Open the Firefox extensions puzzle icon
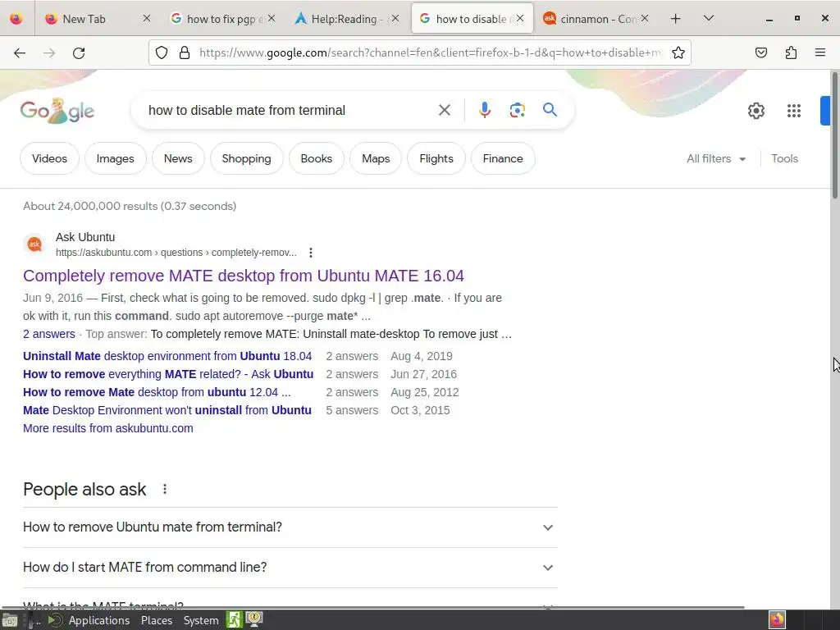This screenshot has height=630, width=840. [x=791, y=52]
